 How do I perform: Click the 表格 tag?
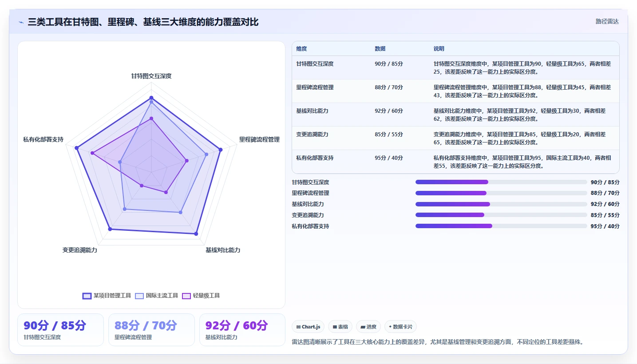(x=340, y=327)
